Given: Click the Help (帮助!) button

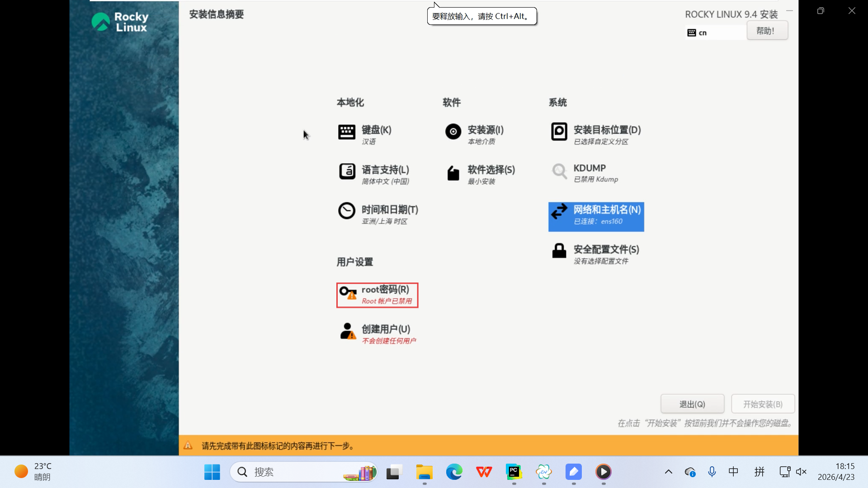Looking at the screenshot, I should 767,31.
